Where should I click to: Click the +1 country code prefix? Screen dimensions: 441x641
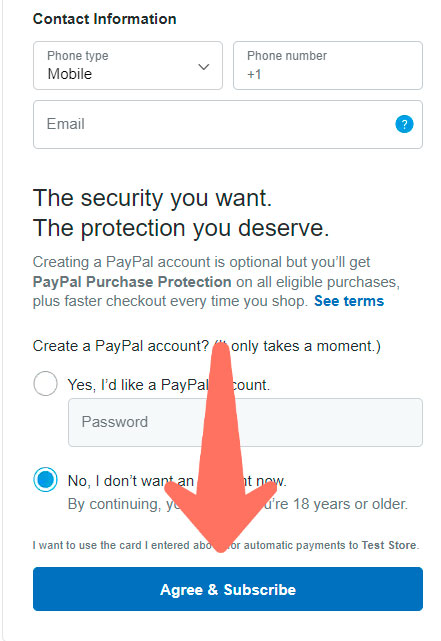tap(254, 74)
